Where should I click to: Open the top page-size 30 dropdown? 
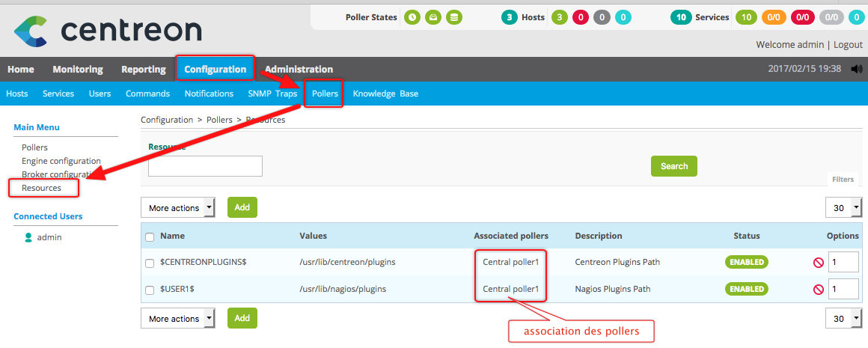[x=842, y=208]
